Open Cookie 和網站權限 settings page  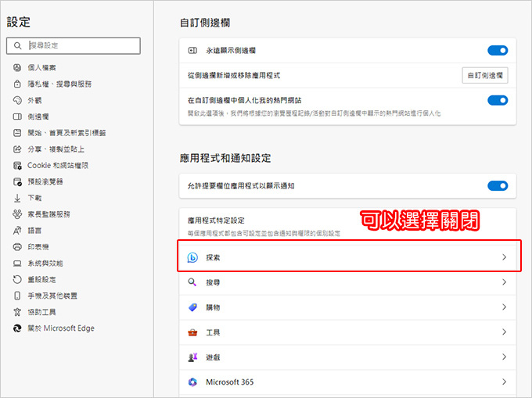58,166
